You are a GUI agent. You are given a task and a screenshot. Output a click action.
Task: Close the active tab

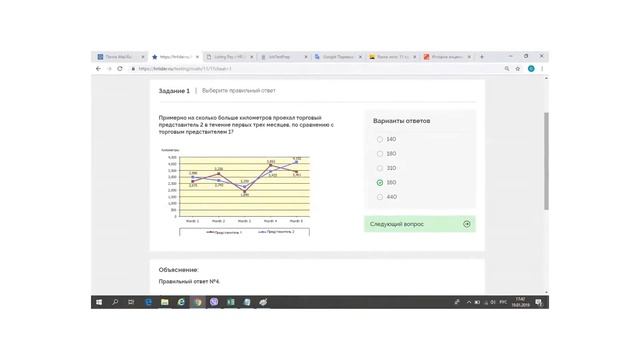point(197,57)
